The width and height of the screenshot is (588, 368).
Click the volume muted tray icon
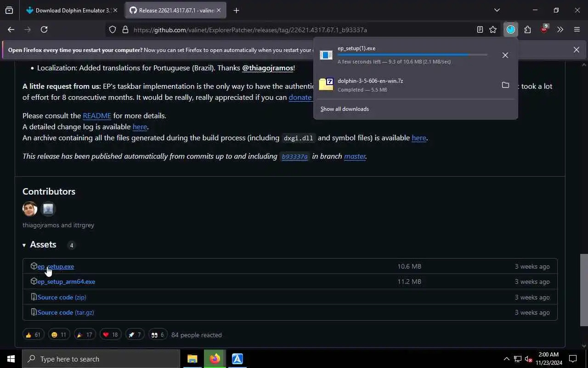click(528, 359)
